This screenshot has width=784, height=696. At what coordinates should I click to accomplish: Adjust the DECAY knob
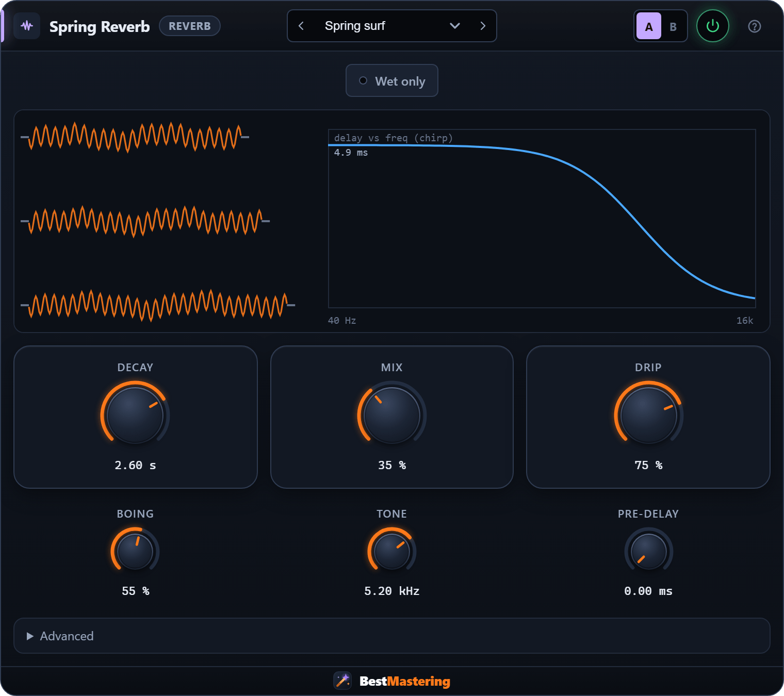click(x=135, y=415)
